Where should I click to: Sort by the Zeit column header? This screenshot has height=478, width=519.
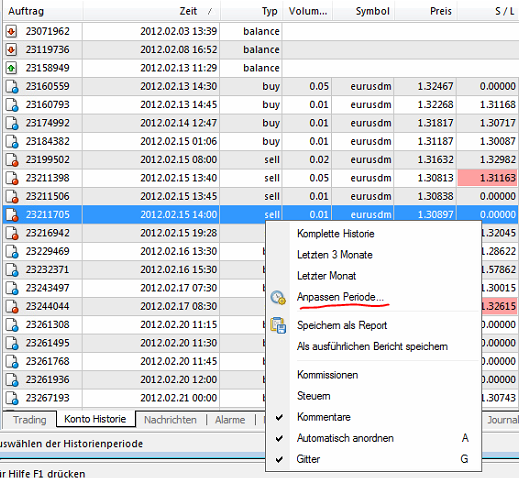pyautogui.click(x=152, y=11)
